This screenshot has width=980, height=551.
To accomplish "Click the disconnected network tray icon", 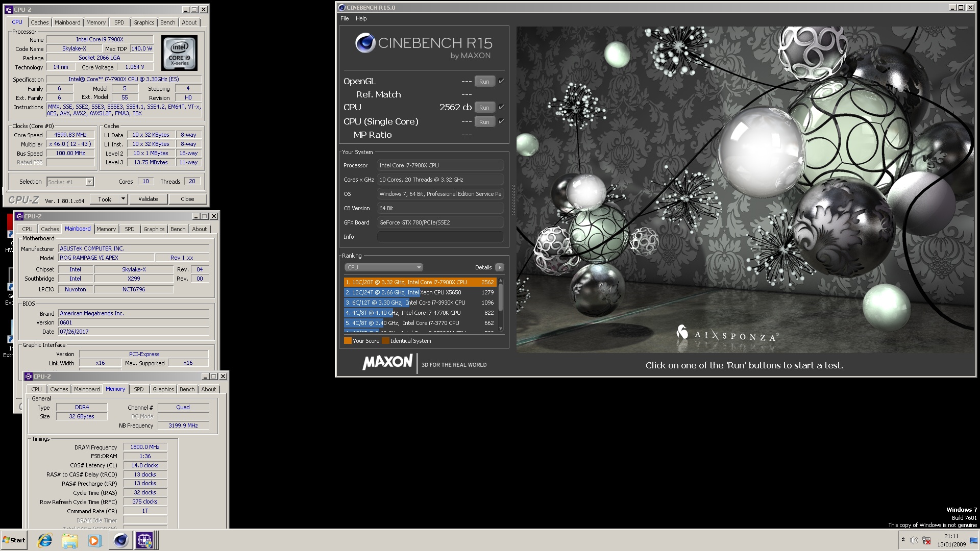I will pos(926,540).
